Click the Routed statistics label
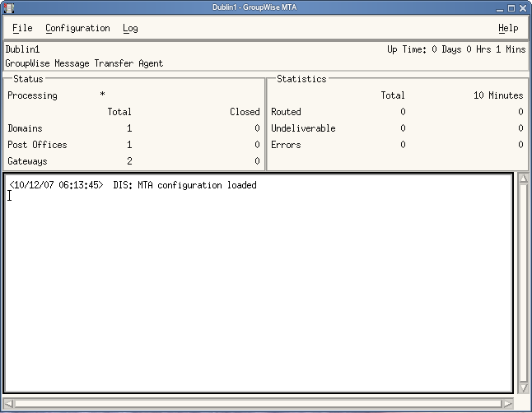The width and height of the screenshot is (532, 413). click(x=286, y=112)
